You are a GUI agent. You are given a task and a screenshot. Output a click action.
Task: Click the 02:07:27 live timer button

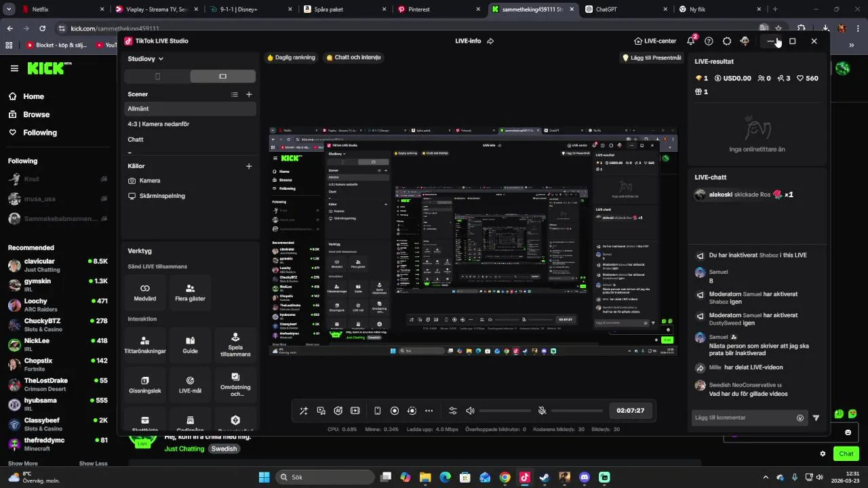[631, 411]
